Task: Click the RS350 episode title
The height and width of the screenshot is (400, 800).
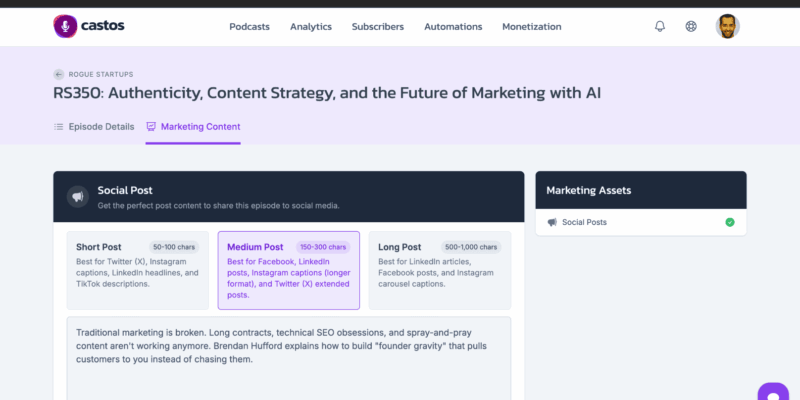Action: (327, 93)
